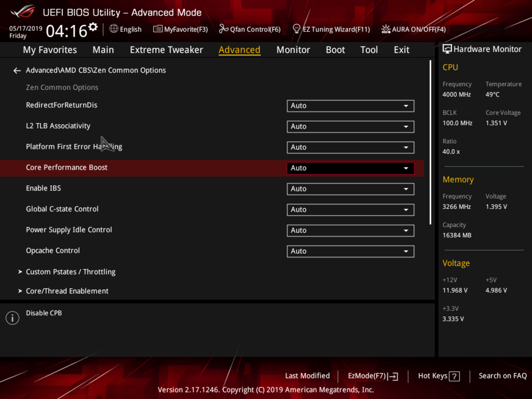532x399 pixels.
Task: Select Enable IBS row label
Action: pos(43,188)
